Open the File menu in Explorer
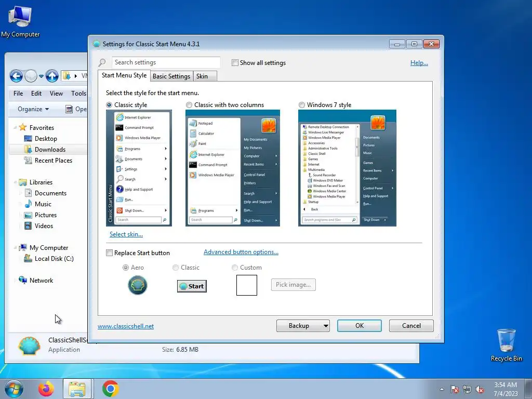This screenshot has height=399, width=532. click(x=18, y=94)
